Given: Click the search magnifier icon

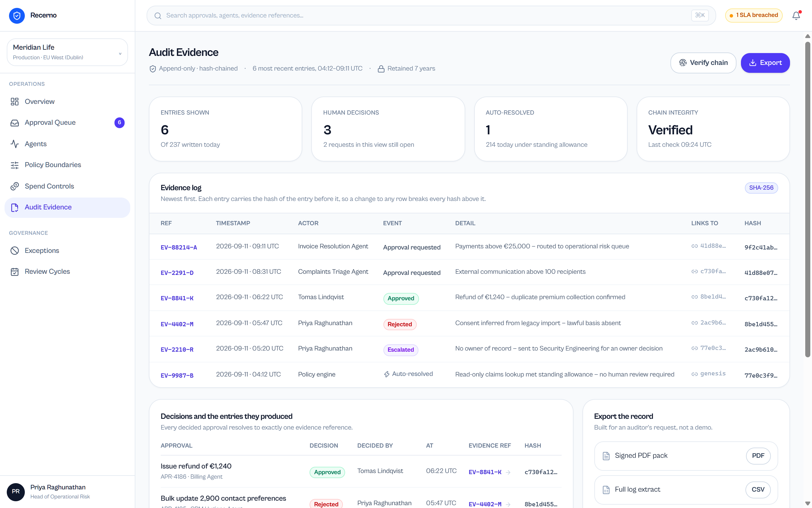Looking at the screenshot, I should (158, 16).
